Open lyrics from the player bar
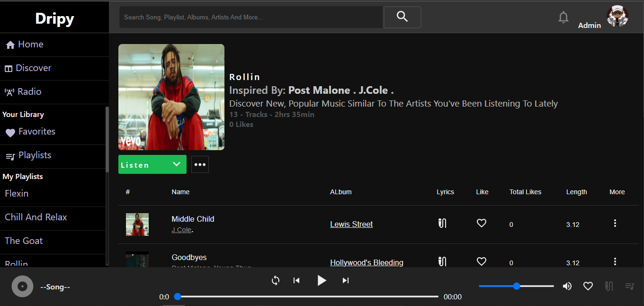The width and height of the screenshot is (644, 306). [x=609, y=286]
